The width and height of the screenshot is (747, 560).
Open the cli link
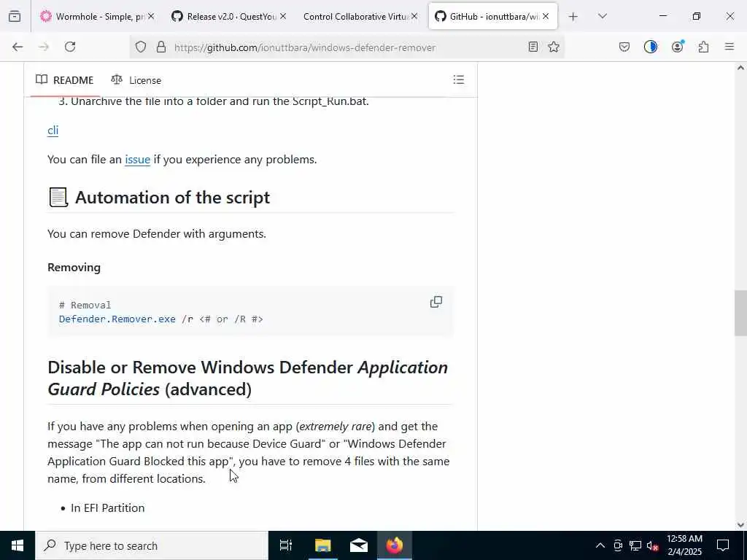click(x=53, y=130)
